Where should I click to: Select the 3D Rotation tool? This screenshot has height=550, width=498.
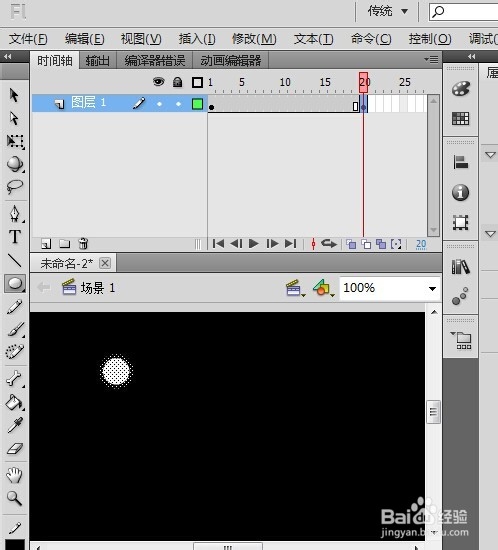pos(15,164)
